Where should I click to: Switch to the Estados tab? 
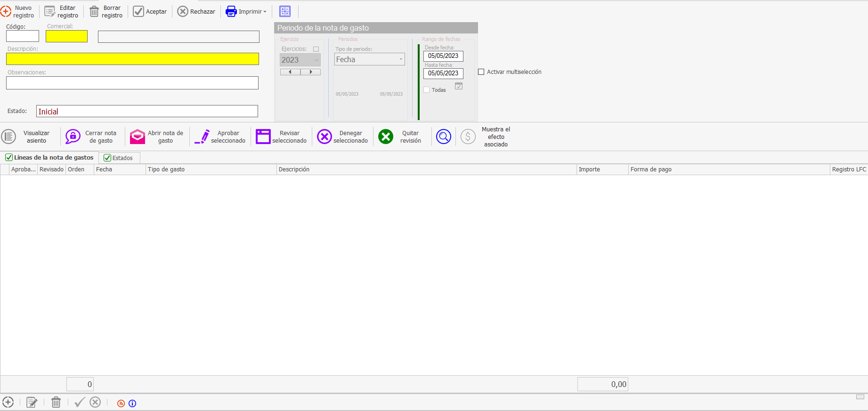click(x=119, y=158)
